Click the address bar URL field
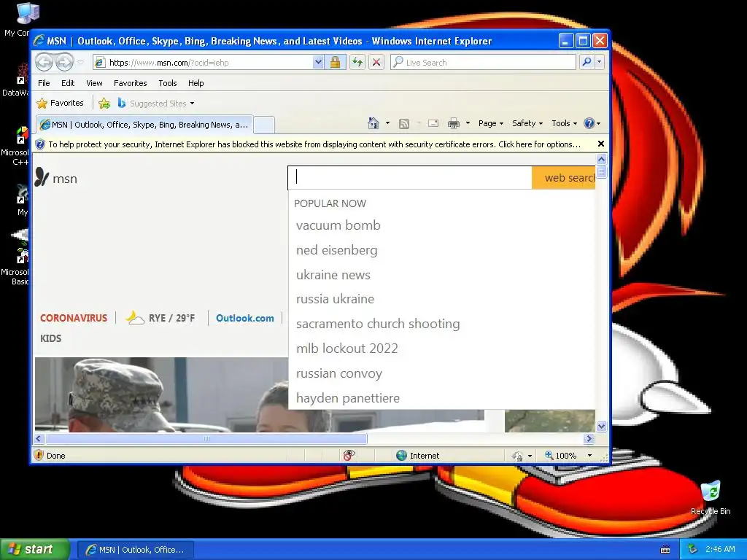 coord(204,63)
